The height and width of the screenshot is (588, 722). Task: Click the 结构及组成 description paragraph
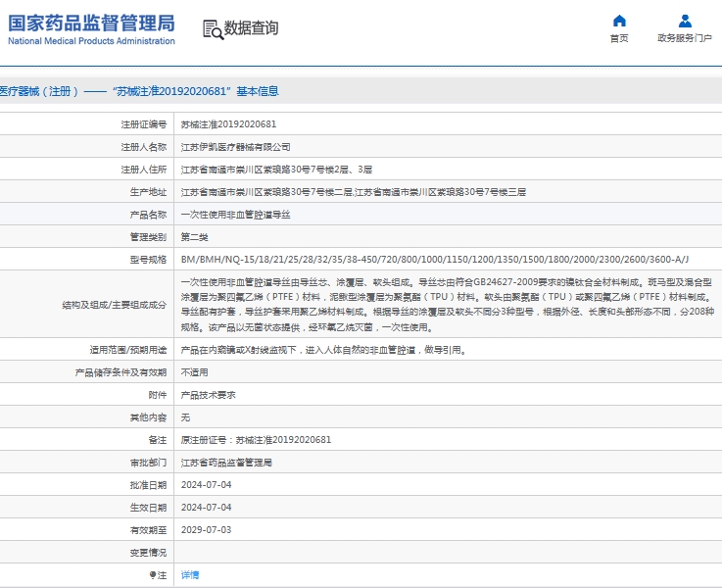(447, 305)
